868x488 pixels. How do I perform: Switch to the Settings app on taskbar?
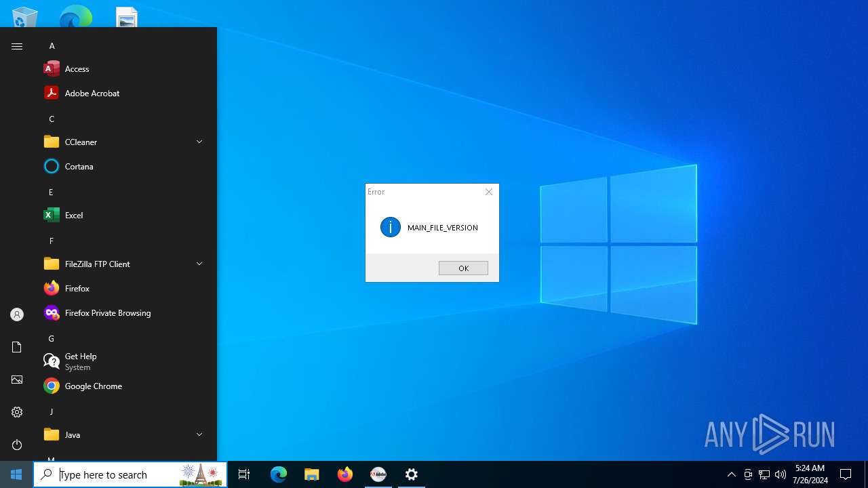[x=412, y=474]
